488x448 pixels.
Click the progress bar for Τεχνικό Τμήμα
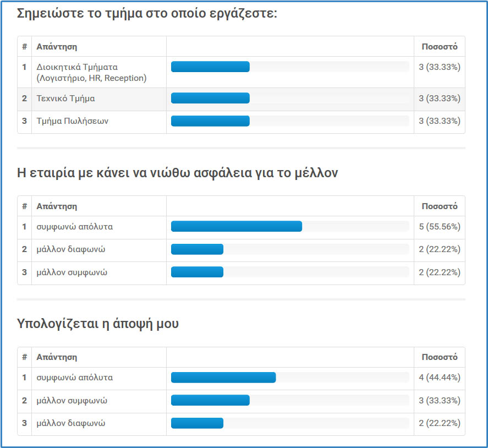210,99
